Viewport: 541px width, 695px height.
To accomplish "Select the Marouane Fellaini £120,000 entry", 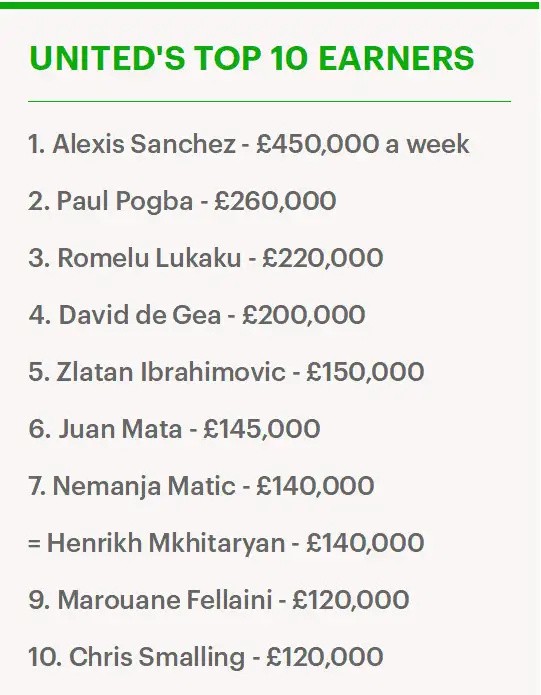I will (218, 600).
